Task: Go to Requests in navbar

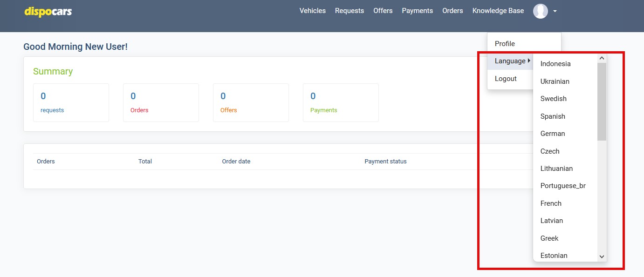Action: [x=349, y=11]
